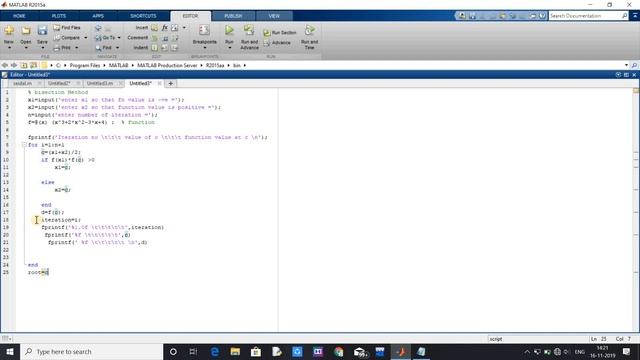640x360 pixels.
Task: Open the address bar history dropdown
Action: click(627, 65)
